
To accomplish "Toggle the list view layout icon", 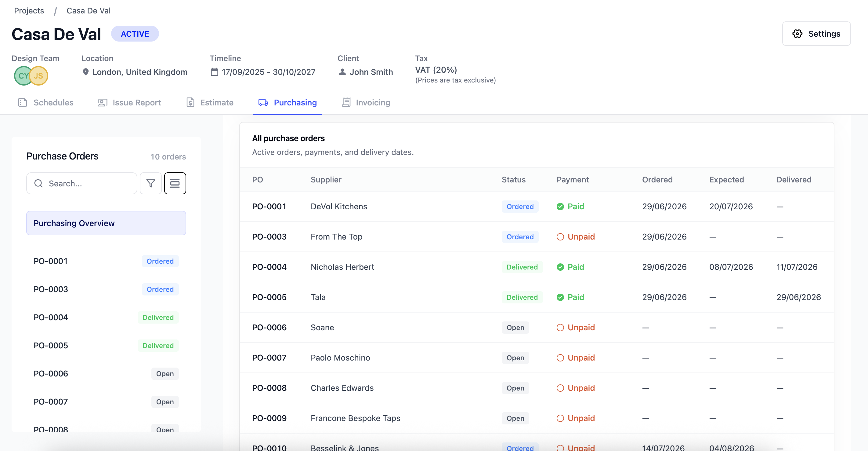I will click(175, 183).
